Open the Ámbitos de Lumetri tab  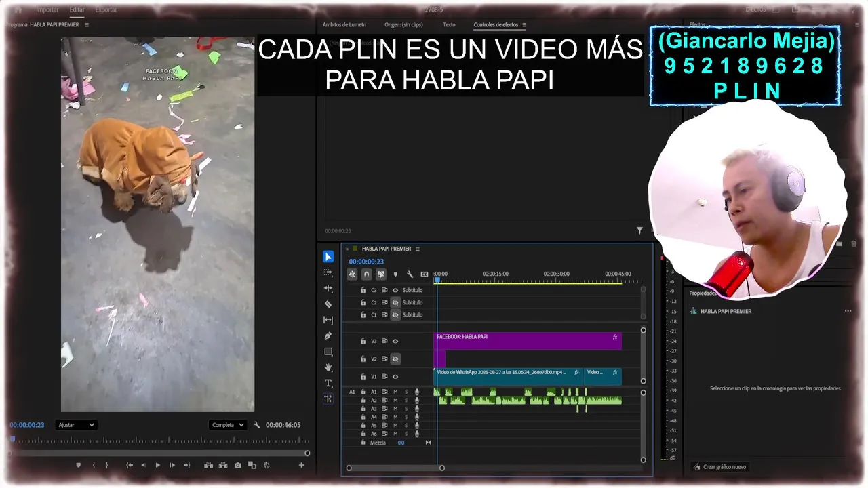click(x=344, y=25)
